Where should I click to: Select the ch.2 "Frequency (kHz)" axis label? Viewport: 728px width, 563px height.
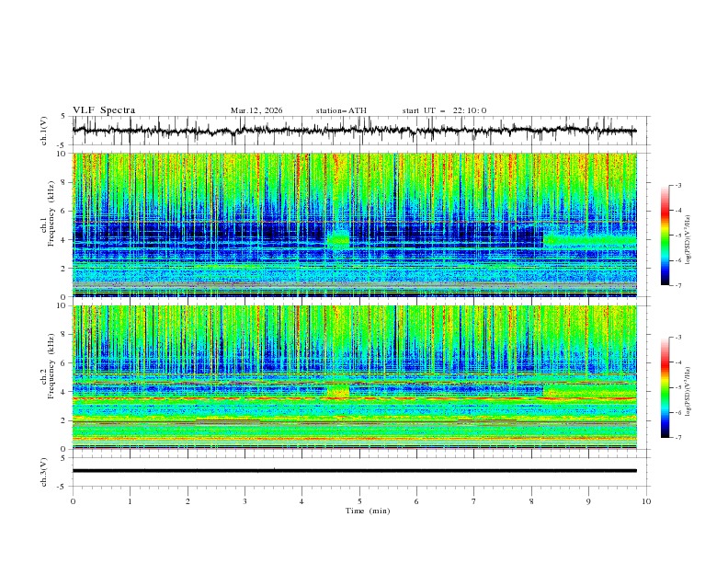(x=51, y=365)
